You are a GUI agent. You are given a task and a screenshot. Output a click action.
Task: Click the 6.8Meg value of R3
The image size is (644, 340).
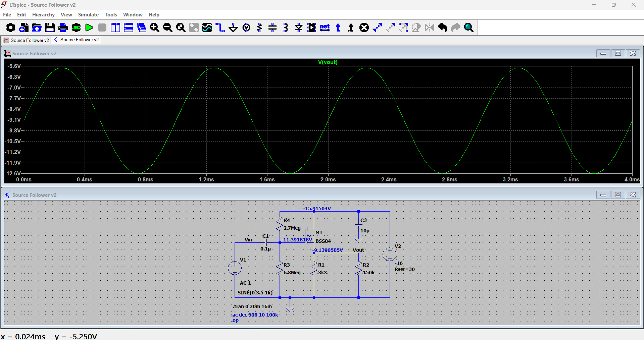pos(292,273)
